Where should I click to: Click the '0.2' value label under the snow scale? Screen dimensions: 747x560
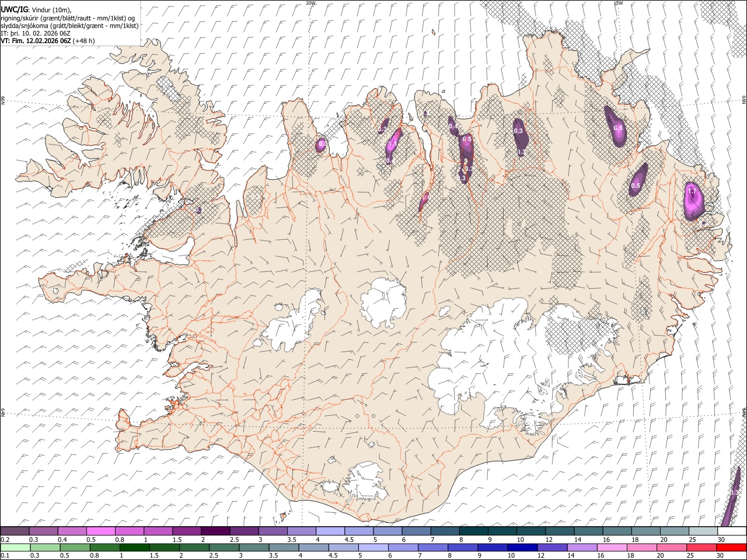point(5,540)
